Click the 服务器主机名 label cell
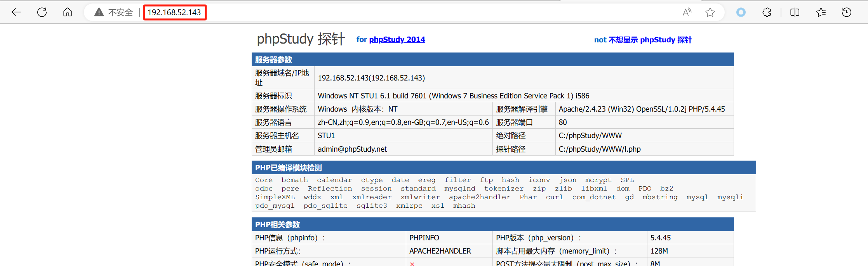The height and width of the screenshot is (266, 868). point(283,135)
